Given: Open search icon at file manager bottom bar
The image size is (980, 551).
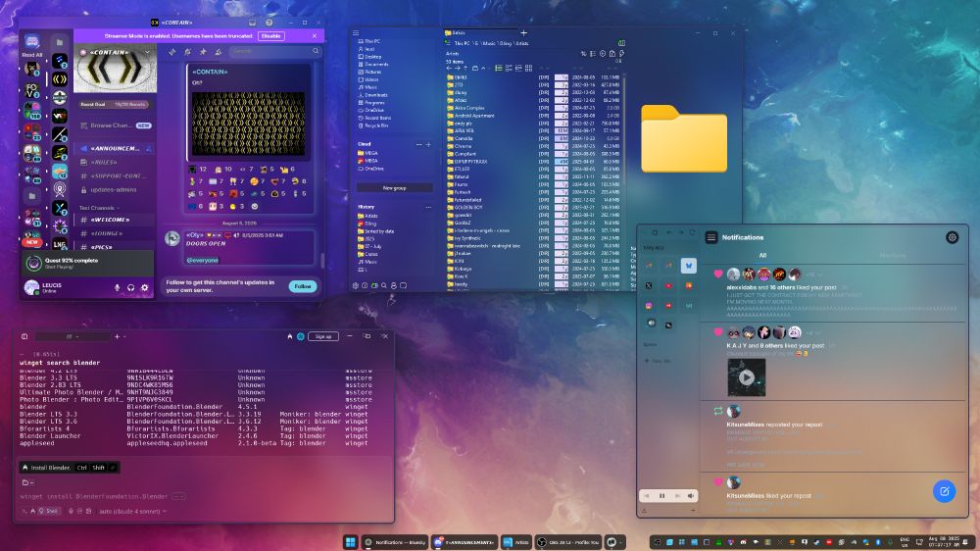Looking at the screenshot, I should (384, 286).
